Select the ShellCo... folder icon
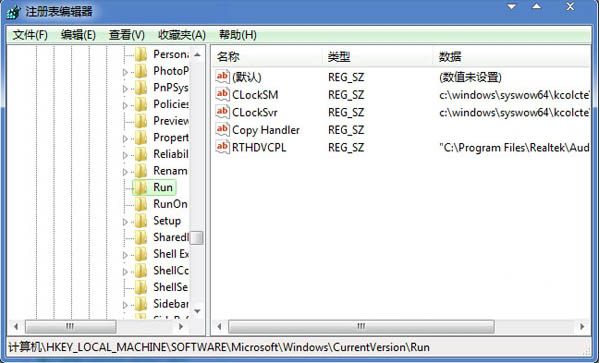This screenshot has height=363, width=600. coord(141,271)
